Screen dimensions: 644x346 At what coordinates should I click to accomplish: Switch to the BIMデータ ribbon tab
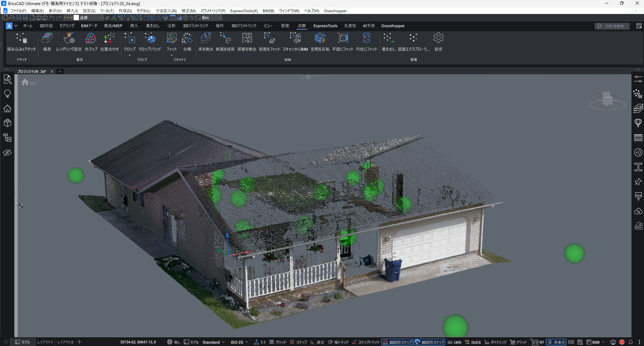click(89, 26)
